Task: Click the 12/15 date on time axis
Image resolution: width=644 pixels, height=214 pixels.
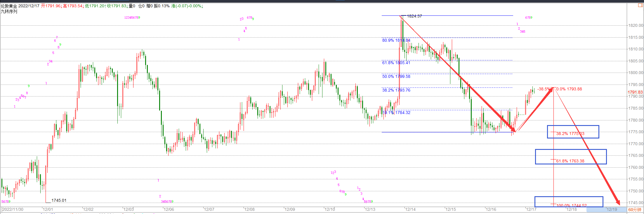Action: click(x=451, y=209)
